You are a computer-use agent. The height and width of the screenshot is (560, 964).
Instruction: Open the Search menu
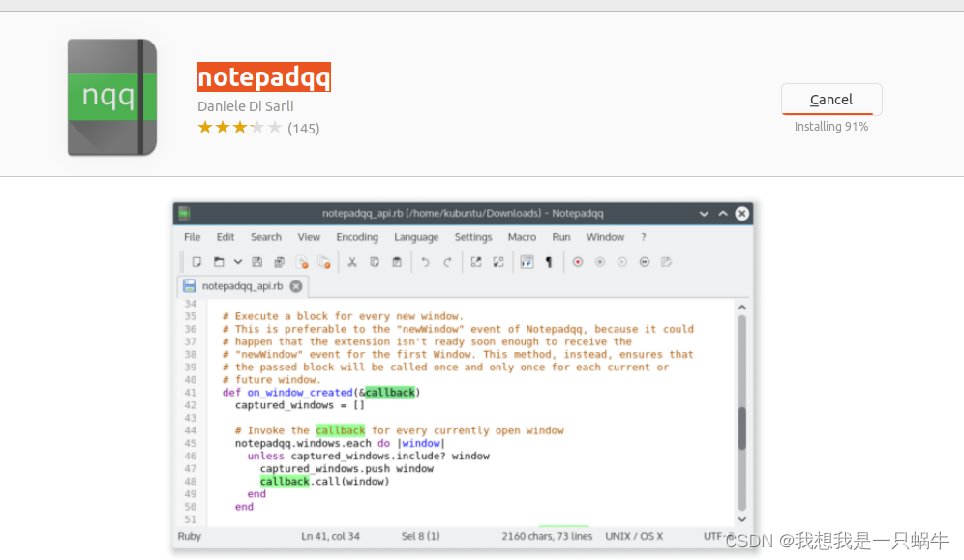[265, 237]
